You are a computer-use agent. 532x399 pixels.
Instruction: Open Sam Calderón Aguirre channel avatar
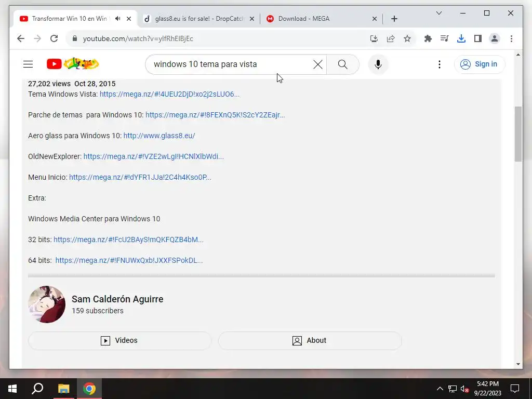point(47,304)
